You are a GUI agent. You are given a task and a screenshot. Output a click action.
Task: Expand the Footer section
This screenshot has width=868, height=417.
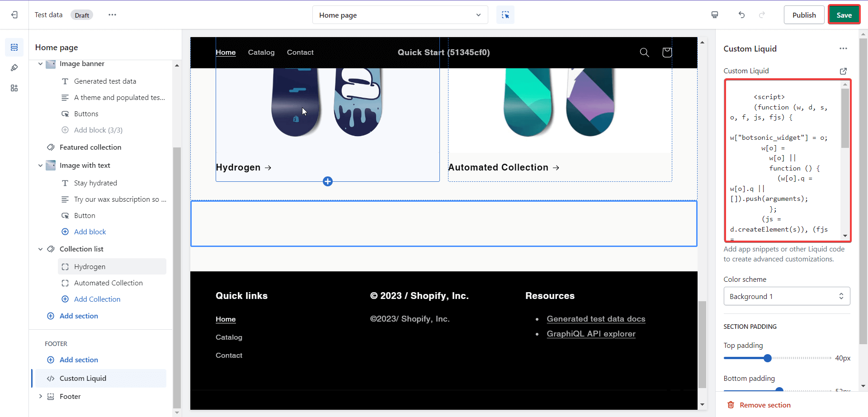41,397
